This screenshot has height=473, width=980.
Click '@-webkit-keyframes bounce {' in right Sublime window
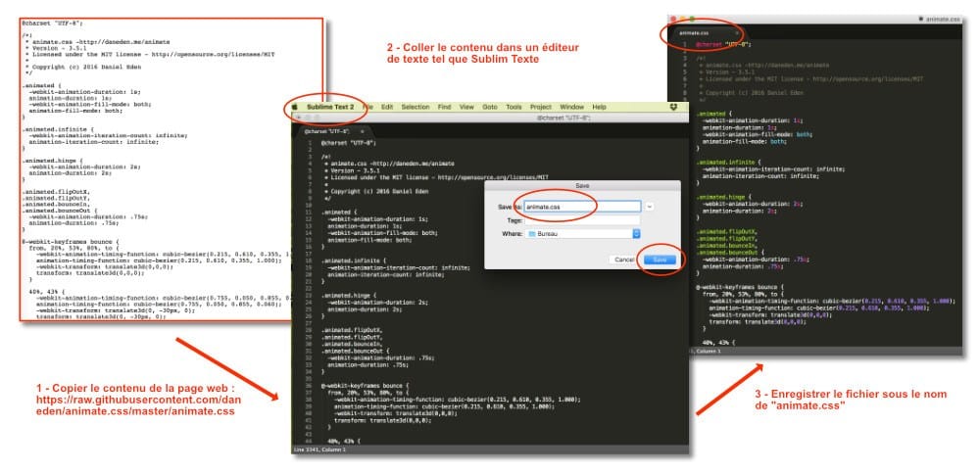coord(740,287)
